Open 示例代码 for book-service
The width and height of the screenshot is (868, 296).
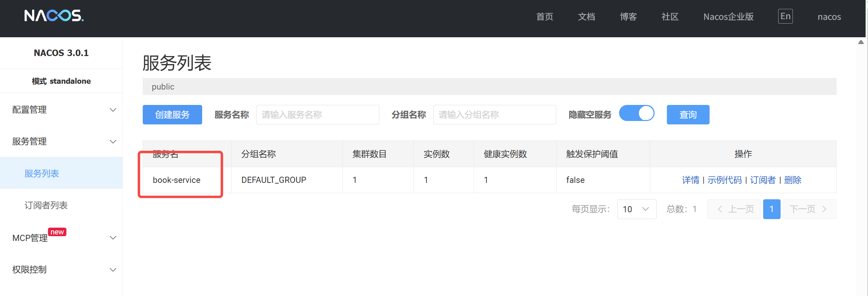[x=724, y=180]
